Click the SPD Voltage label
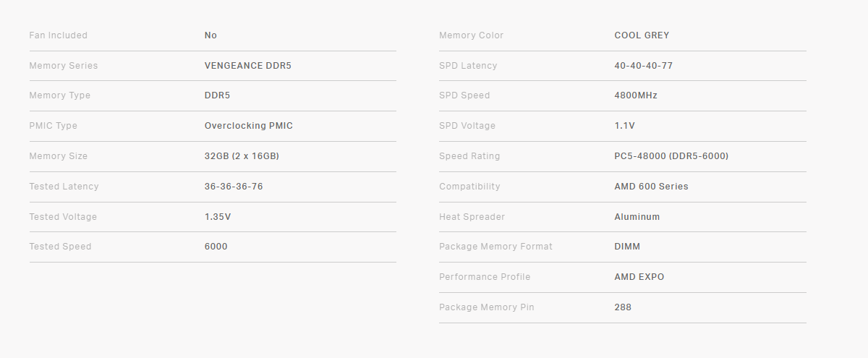The width and height of the screenshot is (868, 358). (467, 126)
